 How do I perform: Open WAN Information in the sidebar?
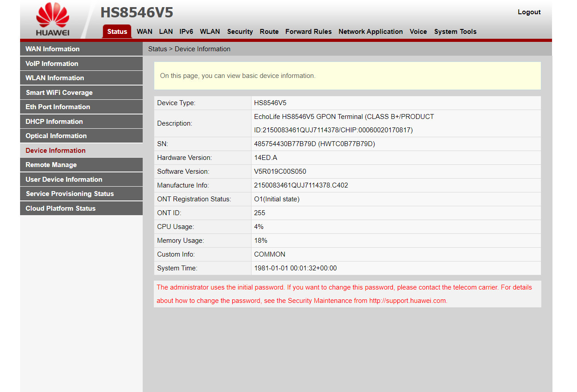53,49
